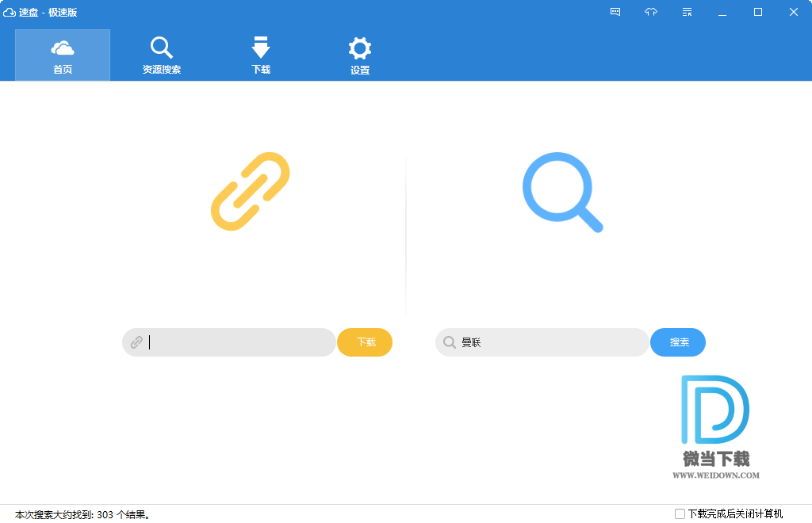Image resolution: width=812 pixels, height=523 pixels.
Task: Open the feedback message icon in title bar
Action: (615, 12)
